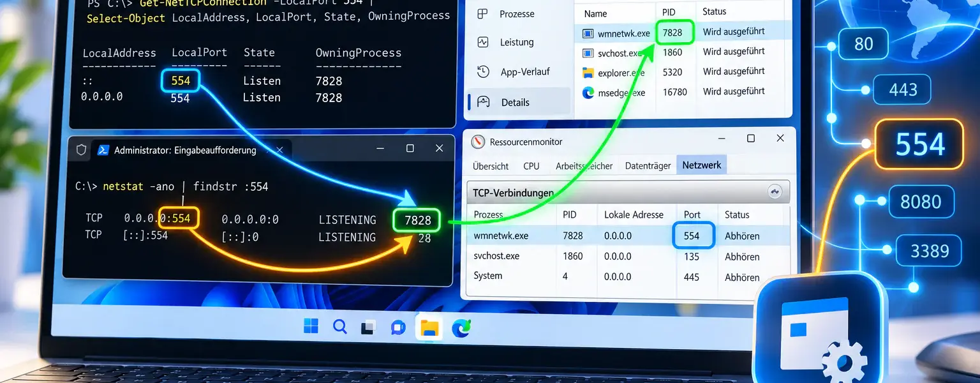
Task: Sort by Name column in Task Manager
Action: click(x=596, y=13)
